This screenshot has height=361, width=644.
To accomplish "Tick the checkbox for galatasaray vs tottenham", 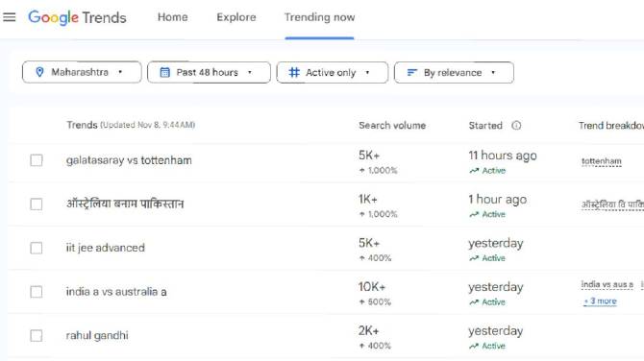I will tap(37, 160).
